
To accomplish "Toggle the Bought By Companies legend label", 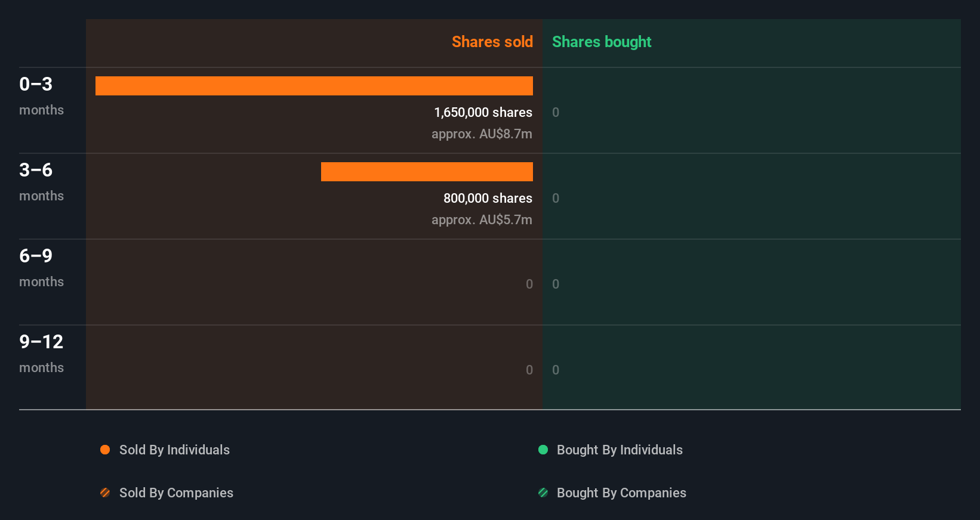I will click(621, 493).
